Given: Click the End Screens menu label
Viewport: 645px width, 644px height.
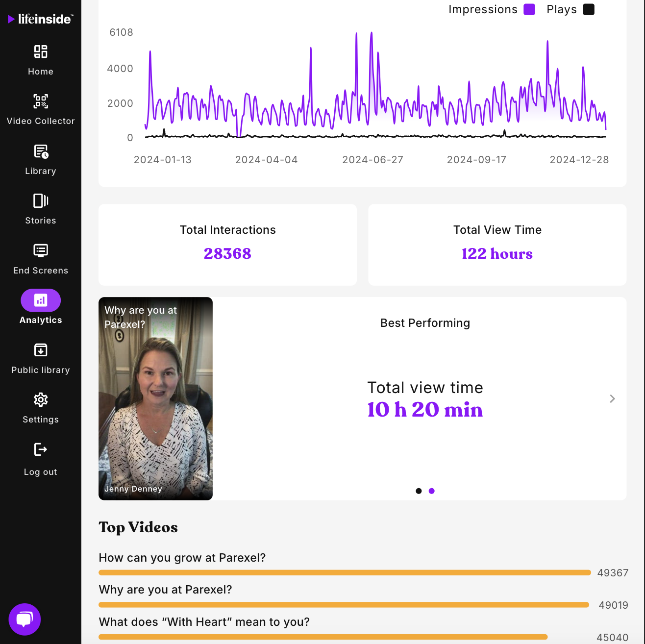Looking at the screenshot, I should (41, 271).
